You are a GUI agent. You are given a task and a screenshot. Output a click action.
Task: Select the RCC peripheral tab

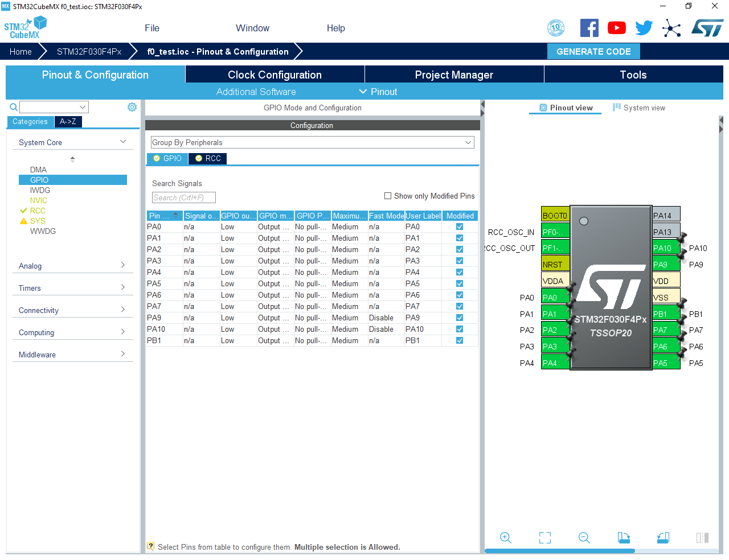[208, 158]
